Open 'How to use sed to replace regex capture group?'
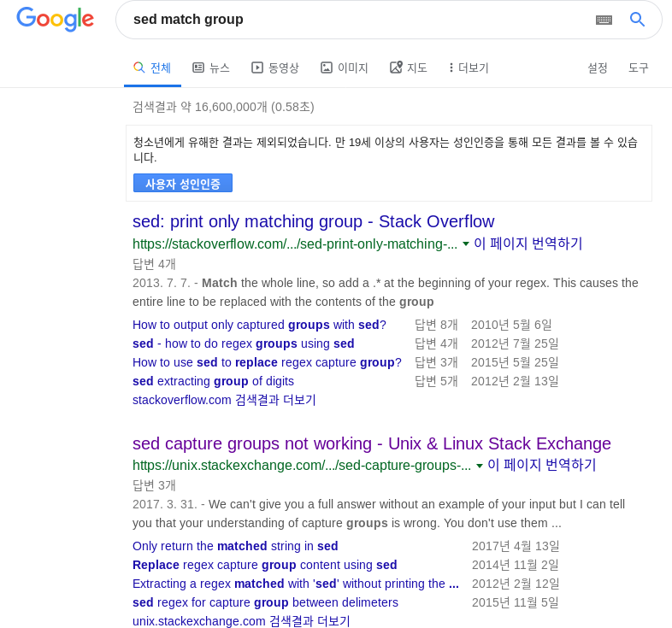The height and width of the screenshot is (628, 672). point(267,362)
